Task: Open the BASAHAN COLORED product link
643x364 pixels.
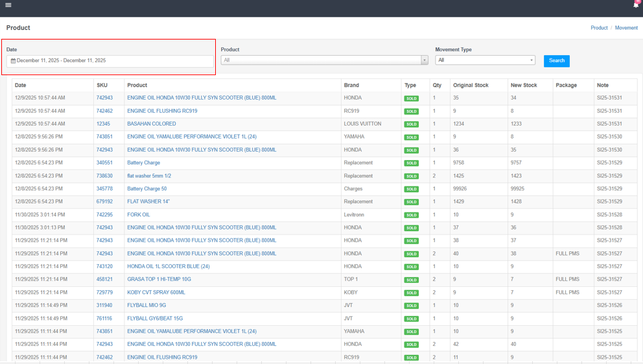Action: [151, 124]
